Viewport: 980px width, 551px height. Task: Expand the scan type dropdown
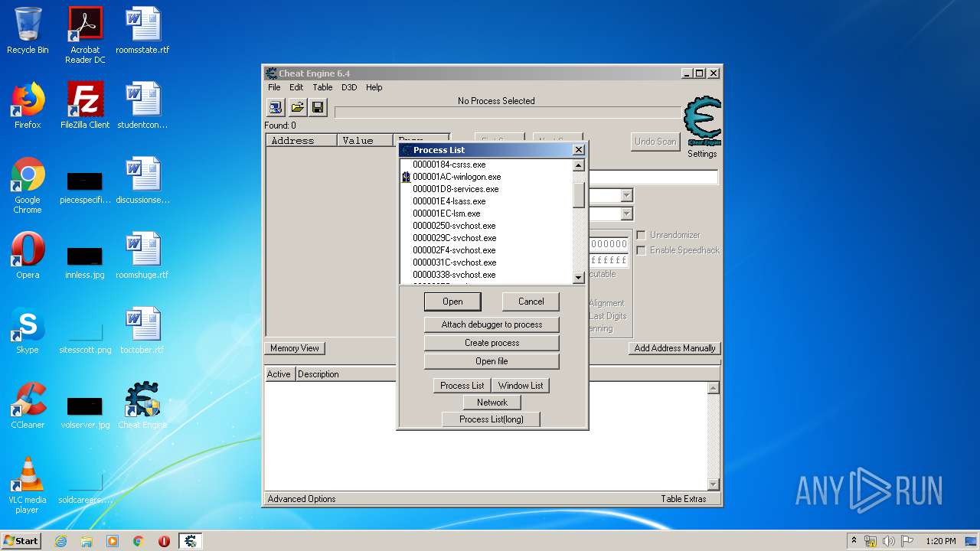[627, 196]
